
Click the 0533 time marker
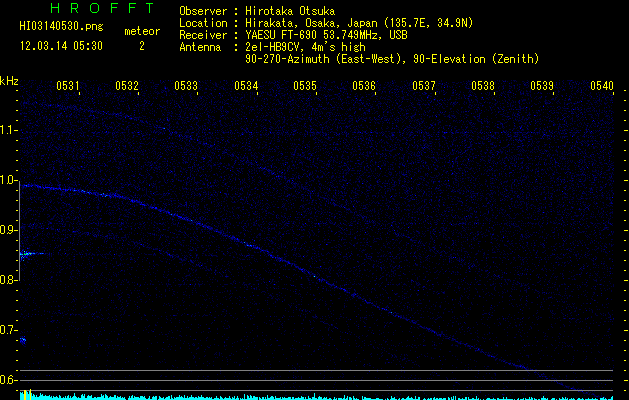pos(186,86)
